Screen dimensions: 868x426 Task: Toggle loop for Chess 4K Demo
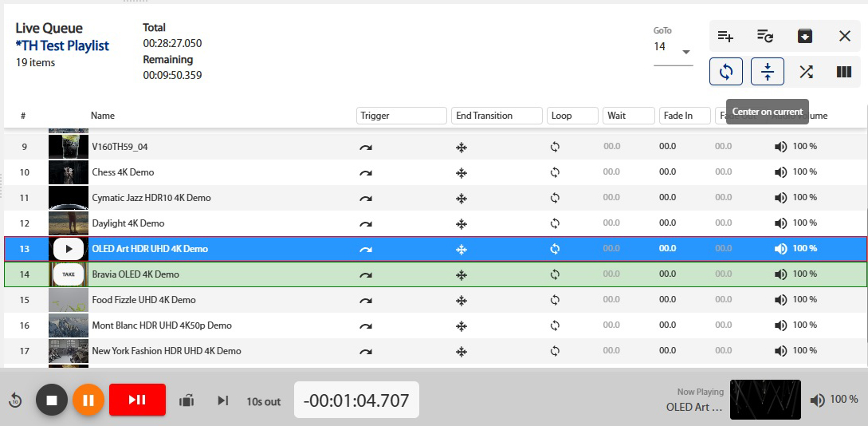pyautogui.click(x=555, y=172)
